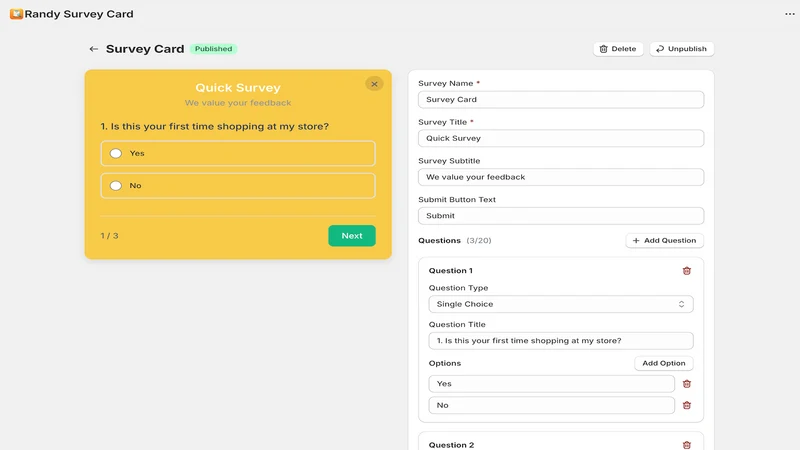Click the Survey Title input field
Viewport: 800px width, 450px height.
[x=561, y=138]
